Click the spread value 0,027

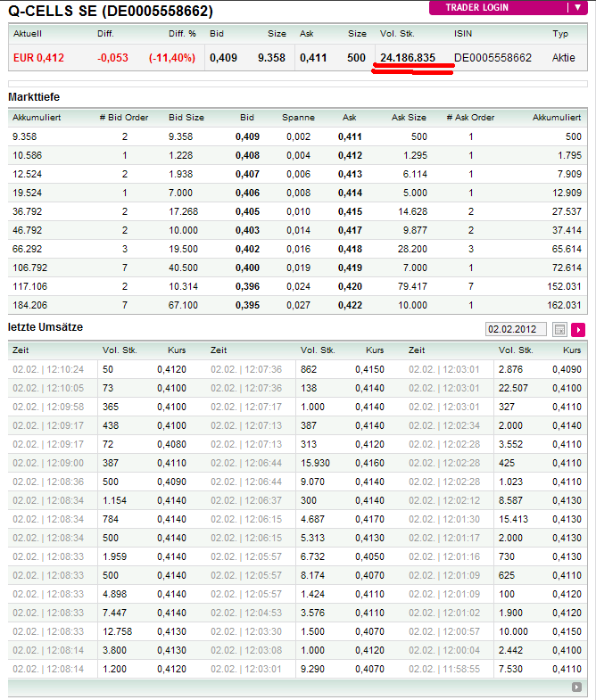point(299,305)
